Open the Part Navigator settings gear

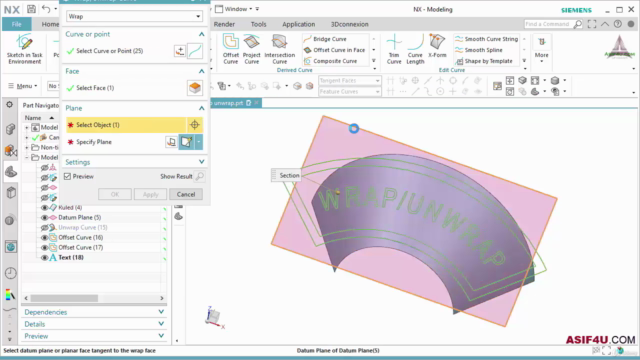click(10, 105)
